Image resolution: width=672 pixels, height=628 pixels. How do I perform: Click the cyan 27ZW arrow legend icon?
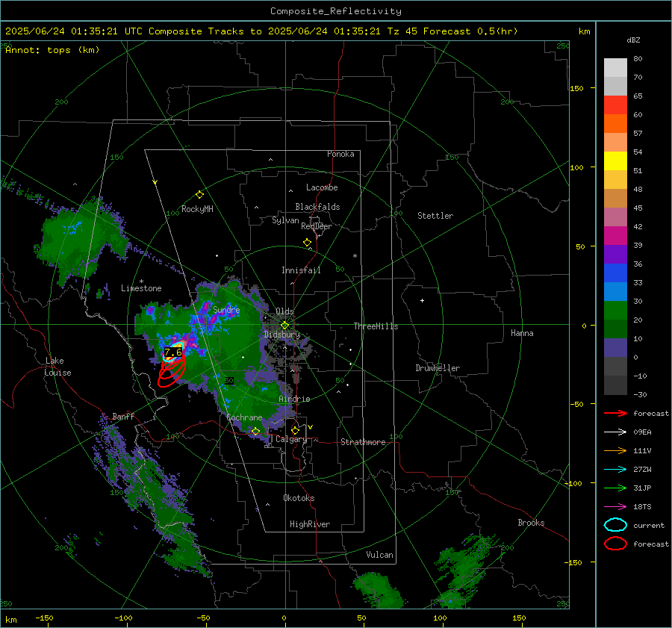click(x=615, y=470)
